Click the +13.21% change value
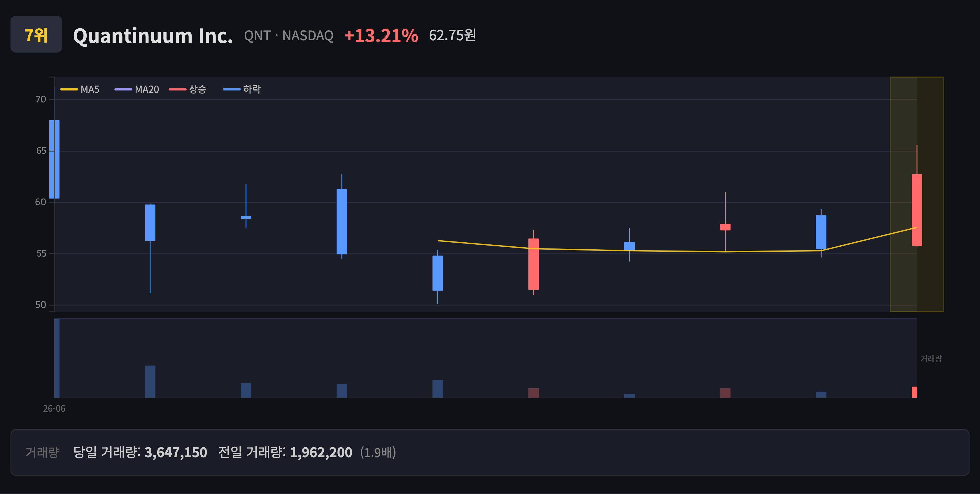This screenshot has width=980, height=494. 381,36
